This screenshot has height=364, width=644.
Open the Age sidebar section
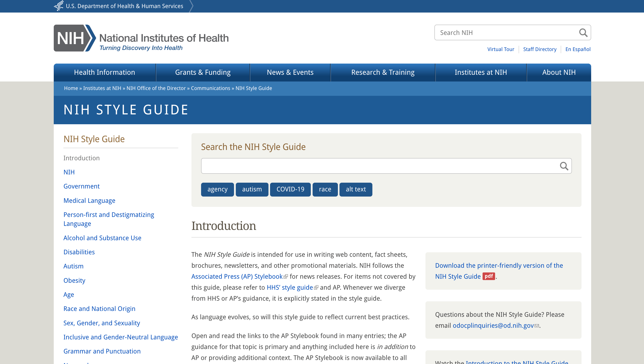69,295
